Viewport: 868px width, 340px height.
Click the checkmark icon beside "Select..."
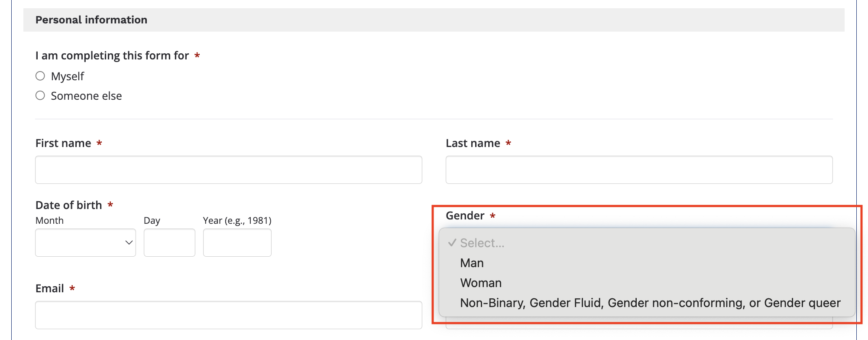[x=452, y=243]
